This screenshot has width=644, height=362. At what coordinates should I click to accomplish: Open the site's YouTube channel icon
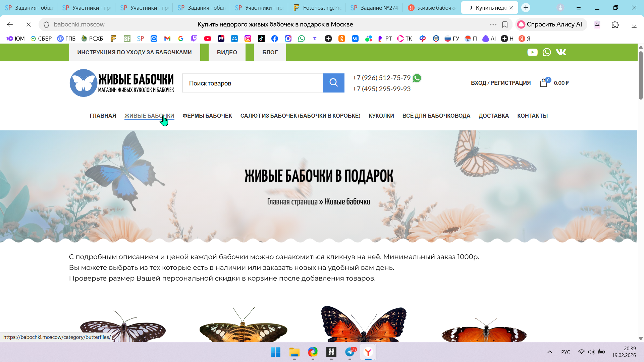[x=532, y=52]
